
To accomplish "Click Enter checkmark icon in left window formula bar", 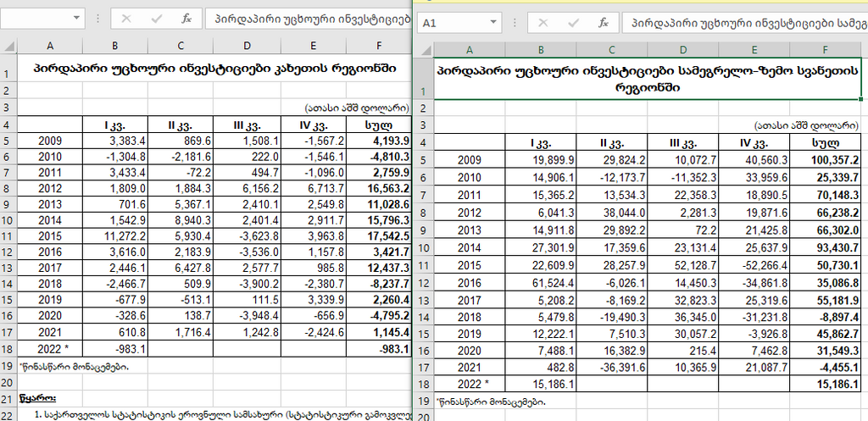I will tap(157, 19).
